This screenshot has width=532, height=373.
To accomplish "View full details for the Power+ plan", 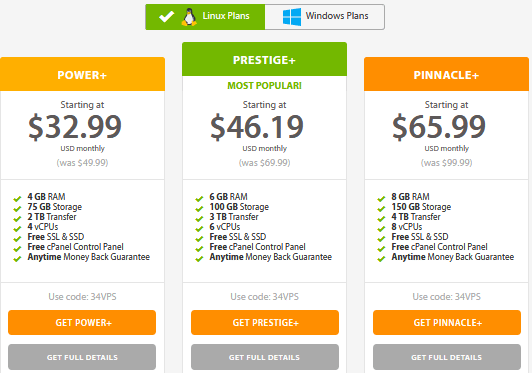I will (x=82, y=357).
